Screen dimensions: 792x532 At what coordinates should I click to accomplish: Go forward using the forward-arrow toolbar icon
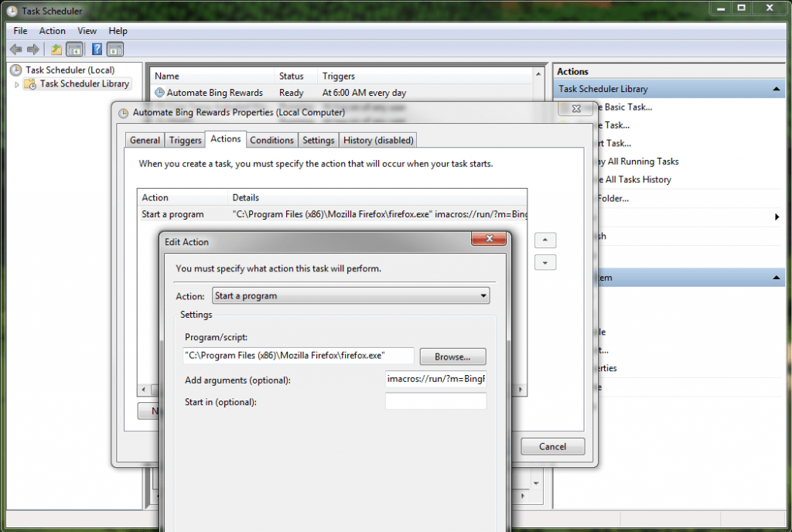click(32, 49)
